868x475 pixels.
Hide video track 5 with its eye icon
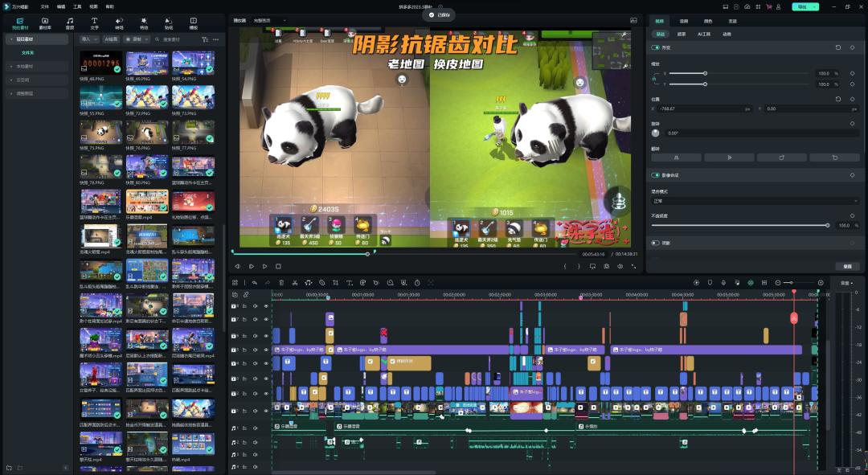click(266, 350)
